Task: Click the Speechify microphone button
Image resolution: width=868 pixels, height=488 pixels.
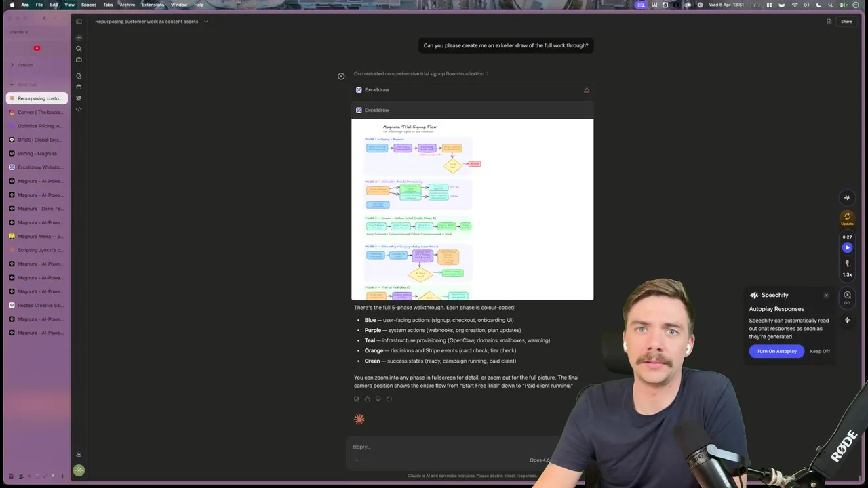Action: 847,321
